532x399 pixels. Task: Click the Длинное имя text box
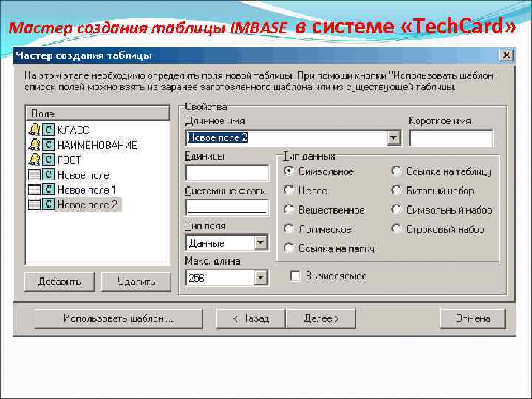(x=287, y=137)
